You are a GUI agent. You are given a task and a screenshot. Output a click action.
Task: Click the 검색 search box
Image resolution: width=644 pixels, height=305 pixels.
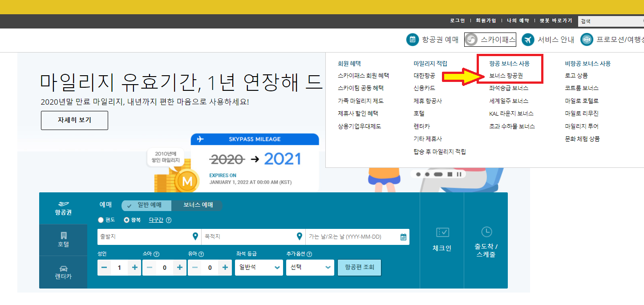coord(611,21)
